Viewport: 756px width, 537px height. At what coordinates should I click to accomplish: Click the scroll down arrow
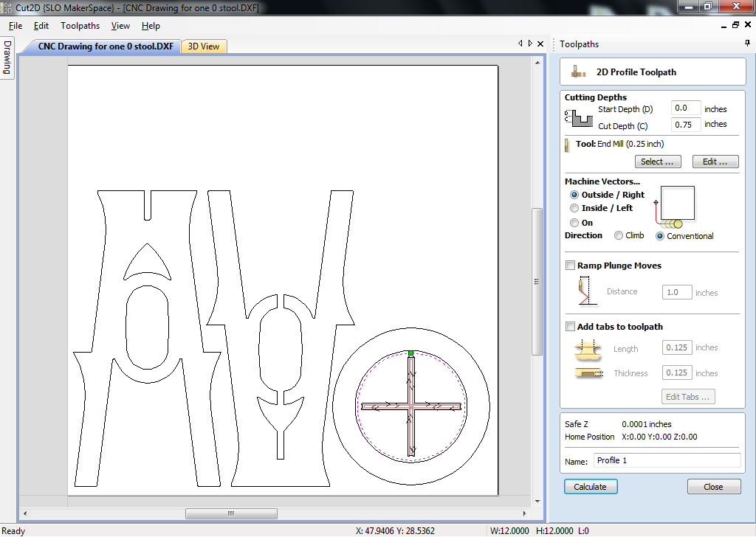537,502
